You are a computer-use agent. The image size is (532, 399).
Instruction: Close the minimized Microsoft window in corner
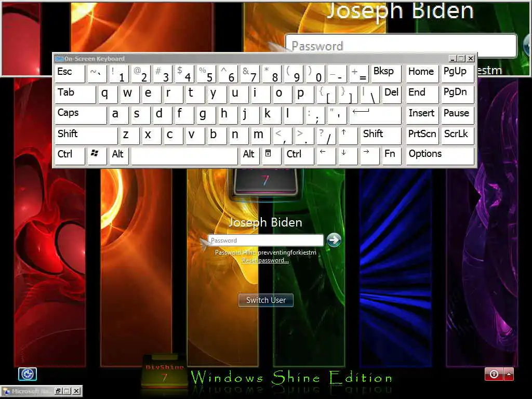click(76, 391)
